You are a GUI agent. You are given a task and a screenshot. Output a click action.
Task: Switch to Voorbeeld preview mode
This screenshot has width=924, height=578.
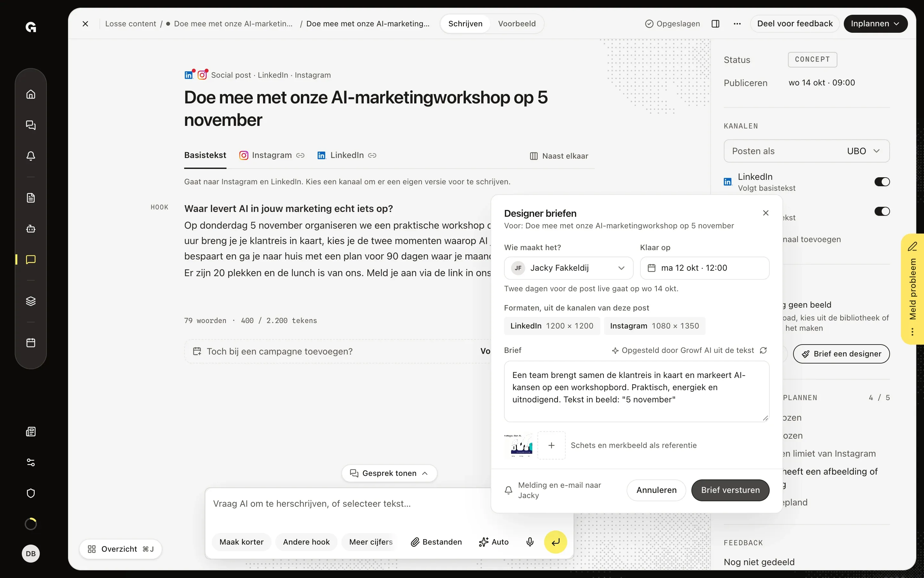(517, 24)
